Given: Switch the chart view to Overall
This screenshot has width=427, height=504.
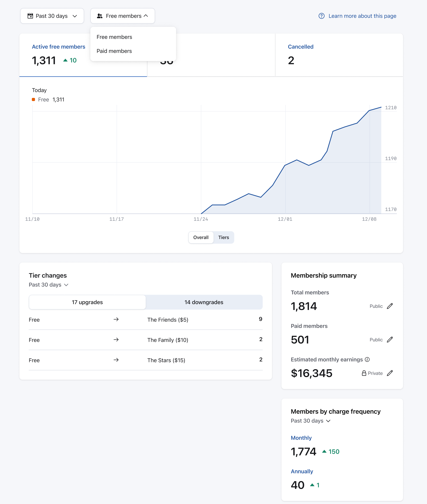Looking at the screenshot, I should tap(201, 237).
